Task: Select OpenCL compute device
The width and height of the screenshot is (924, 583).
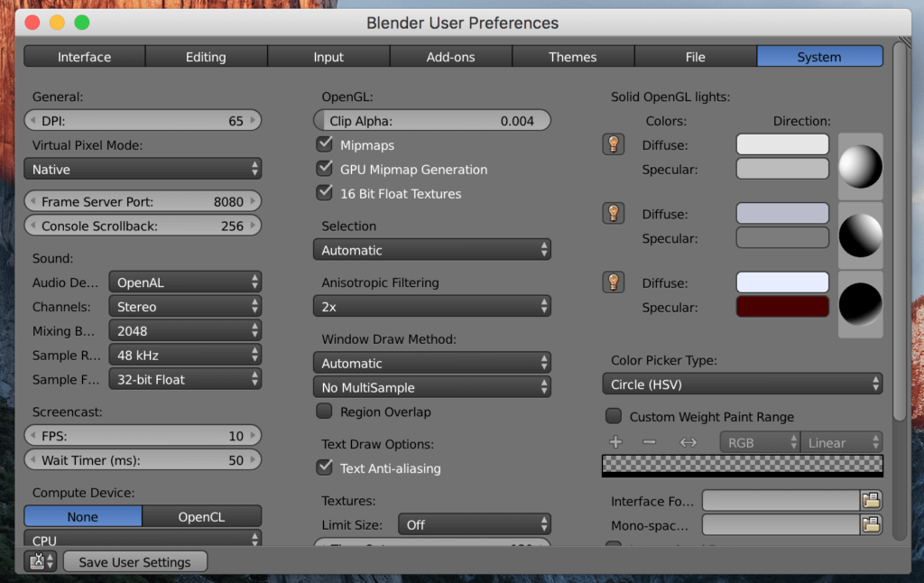Action: pyautogui.click(x=201, y=516)
